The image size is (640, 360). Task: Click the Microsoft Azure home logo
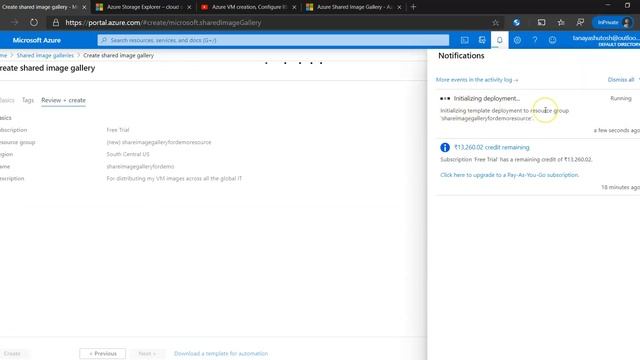tap(37, 40)
